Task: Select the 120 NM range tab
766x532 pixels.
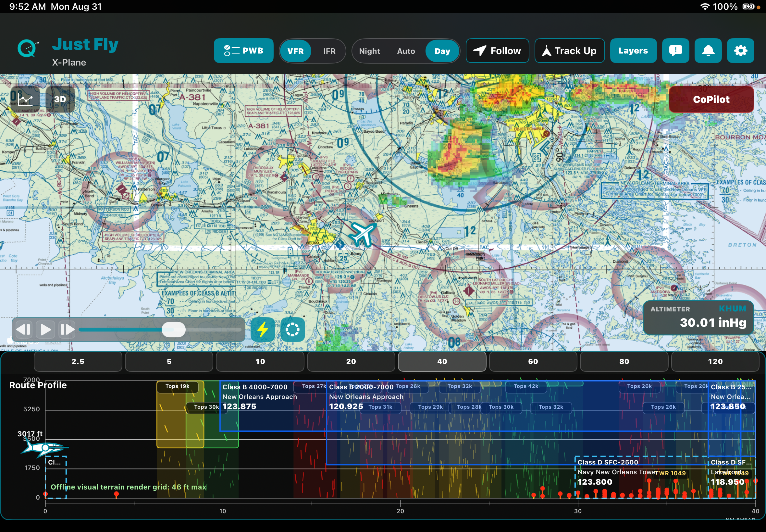Action: tap(715, 361)
